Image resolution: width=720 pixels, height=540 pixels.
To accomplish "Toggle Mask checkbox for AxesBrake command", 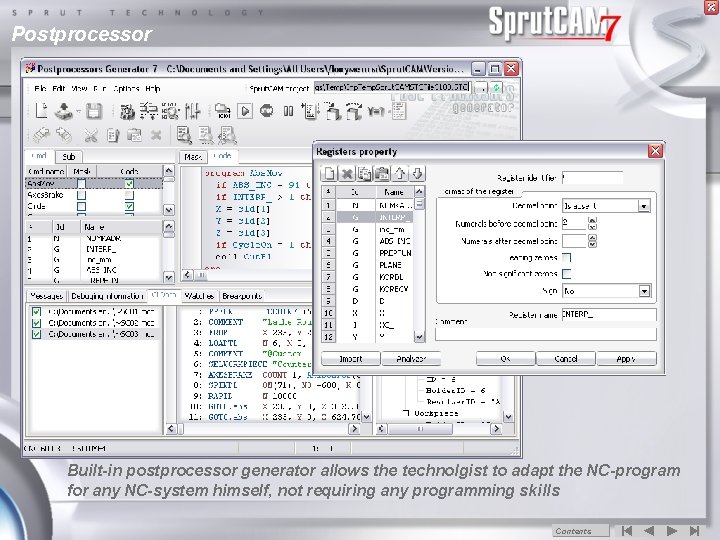I will pyautogui.click(x=81, y=195).
